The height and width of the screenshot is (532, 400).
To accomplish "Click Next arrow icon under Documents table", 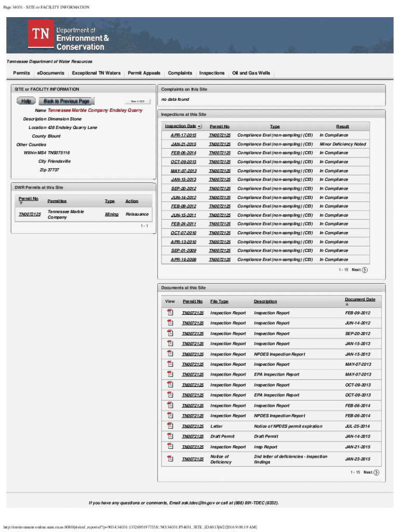I will coord(377,472).
